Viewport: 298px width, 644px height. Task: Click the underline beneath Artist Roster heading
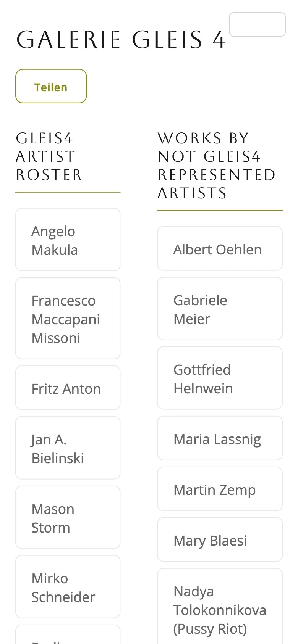(x=68, y=192)
